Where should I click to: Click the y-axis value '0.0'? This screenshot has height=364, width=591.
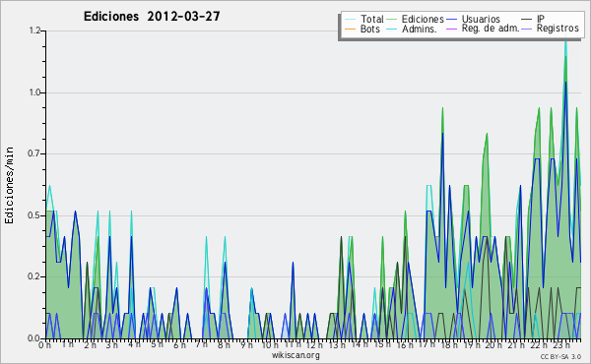click(x=34, y=338)
